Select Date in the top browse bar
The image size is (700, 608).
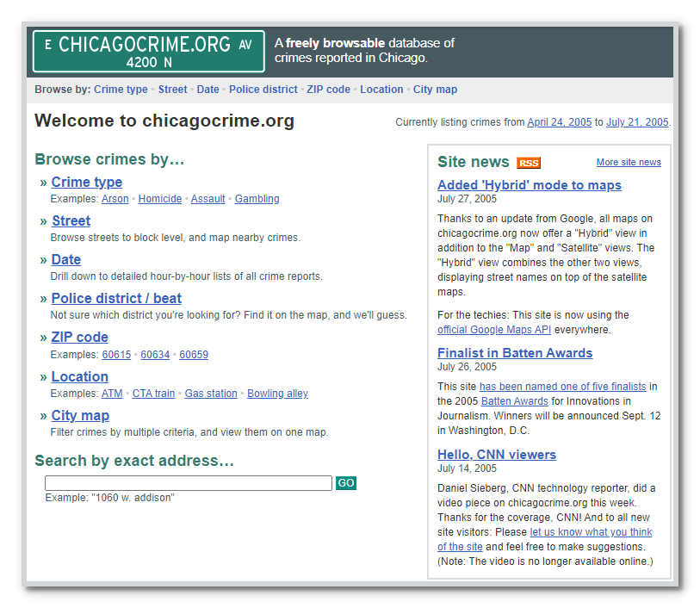point(208,90)
